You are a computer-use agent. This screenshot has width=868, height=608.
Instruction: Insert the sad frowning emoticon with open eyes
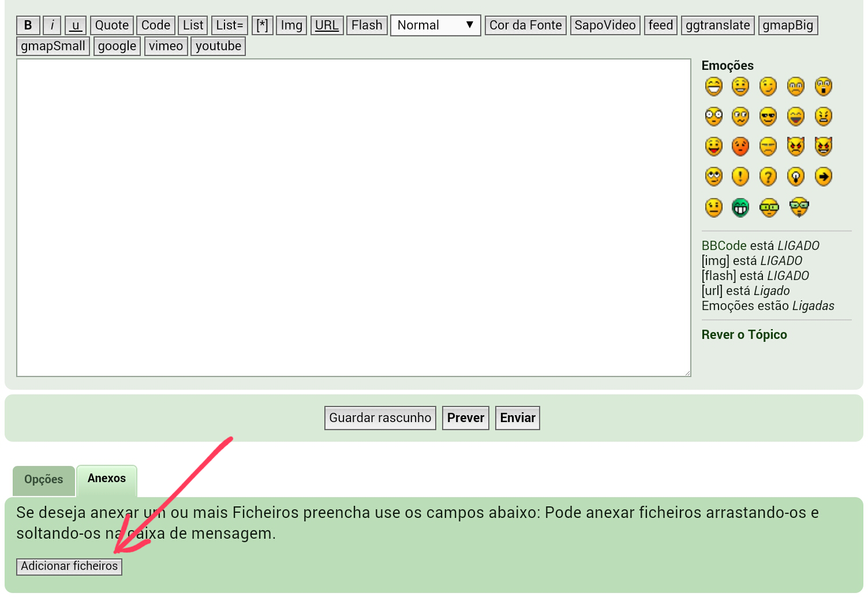[796, 87]
